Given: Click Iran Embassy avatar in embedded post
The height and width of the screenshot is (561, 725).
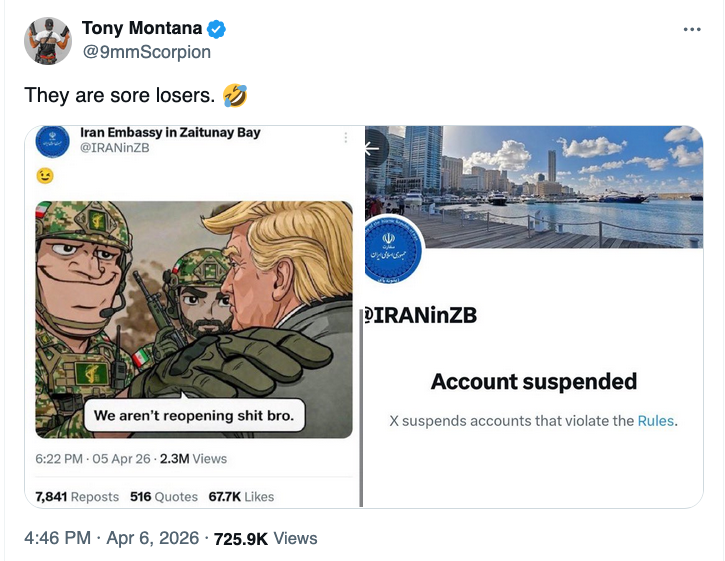Looking at the screenshot, I should coord(51,141).
